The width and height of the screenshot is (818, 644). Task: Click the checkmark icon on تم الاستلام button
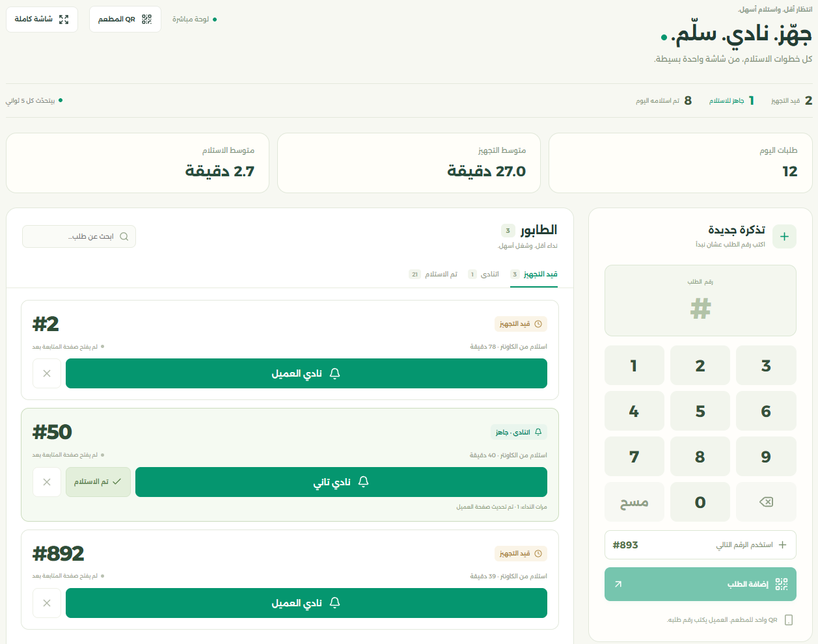click(117, 482)
